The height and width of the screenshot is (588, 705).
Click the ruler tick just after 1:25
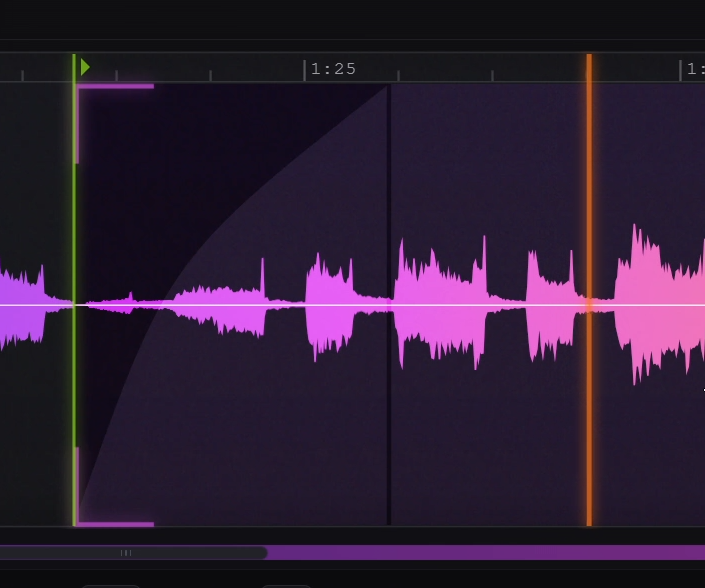coord(398,75)
